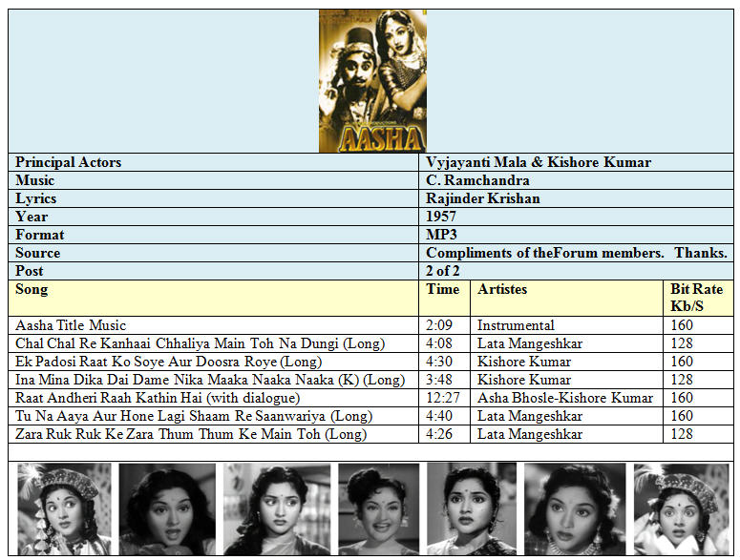Click the 'Lyrics' label
The image size is (740, 560).
pyautogui.click(x=36, y=198)
